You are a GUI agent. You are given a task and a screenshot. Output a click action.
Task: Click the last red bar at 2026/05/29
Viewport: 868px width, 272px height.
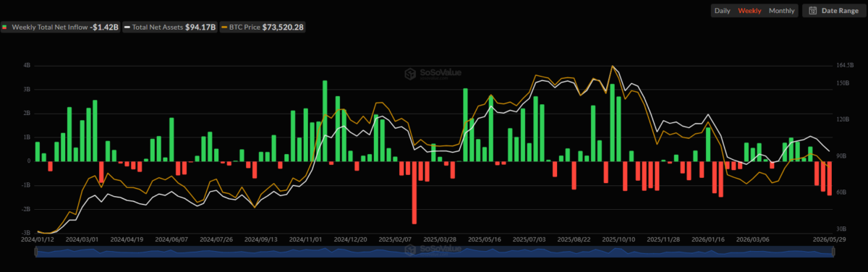pyautogui.click(x=830, y=178)
